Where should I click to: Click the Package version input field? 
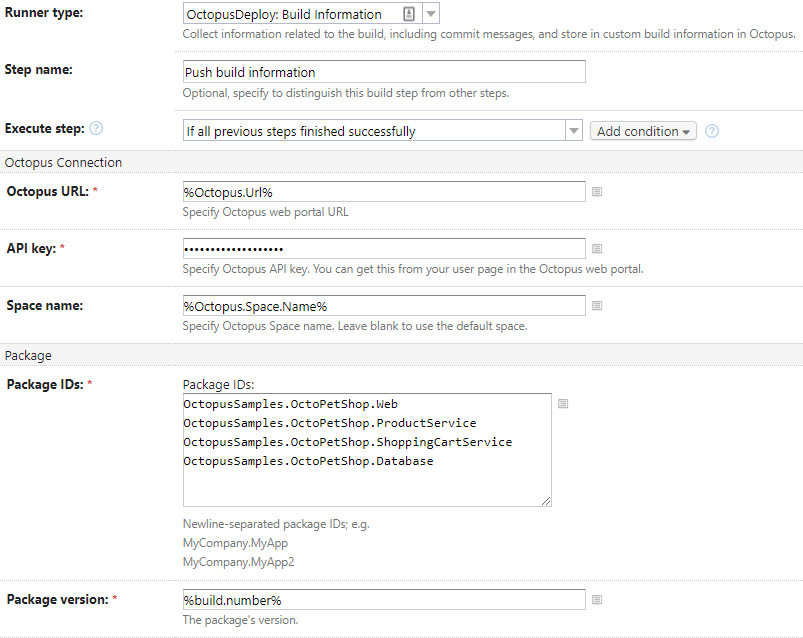coord(384,600)
